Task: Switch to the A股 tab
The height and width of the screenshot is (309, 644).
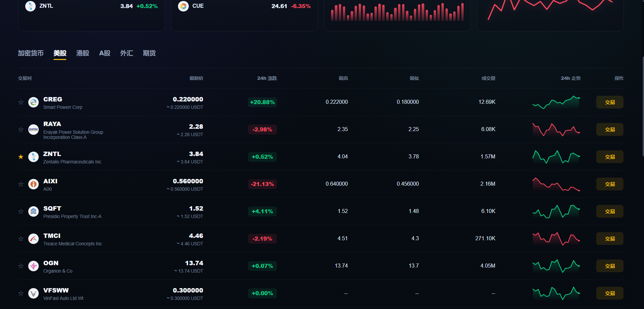Action: (105, 53)
